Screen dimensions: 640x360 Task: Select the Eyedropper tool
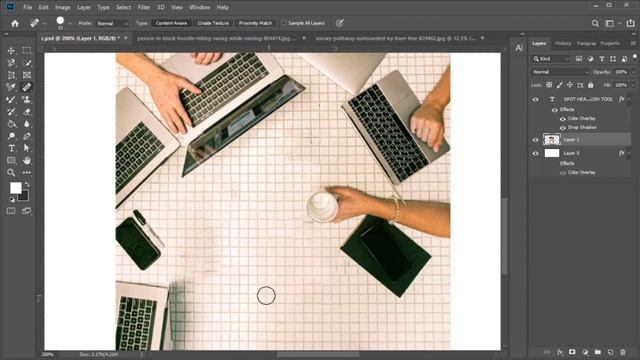tap(11, 87)
